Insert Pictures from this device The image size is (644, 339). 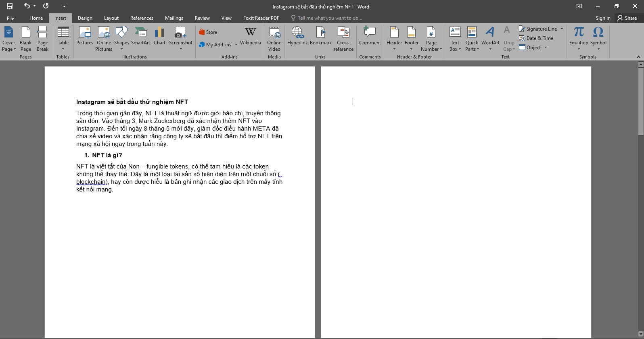point(85,36)
